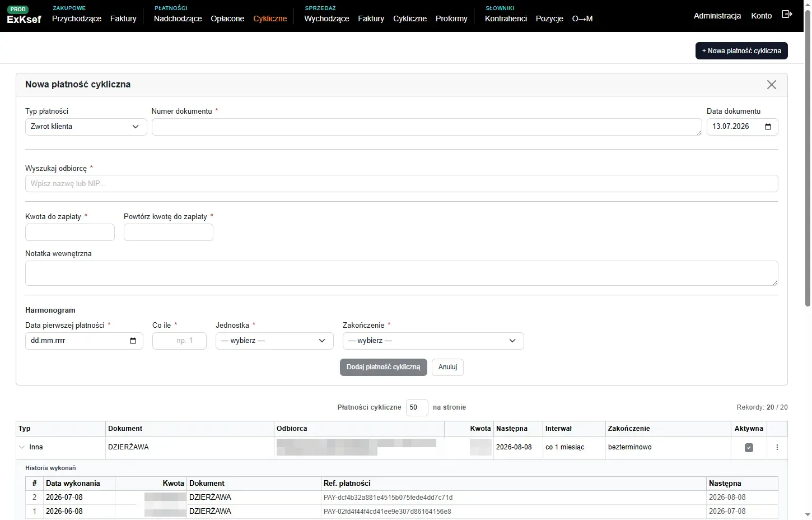Open the O→M menu item
This screenshot has width=812, height=520.
[582, 18]
